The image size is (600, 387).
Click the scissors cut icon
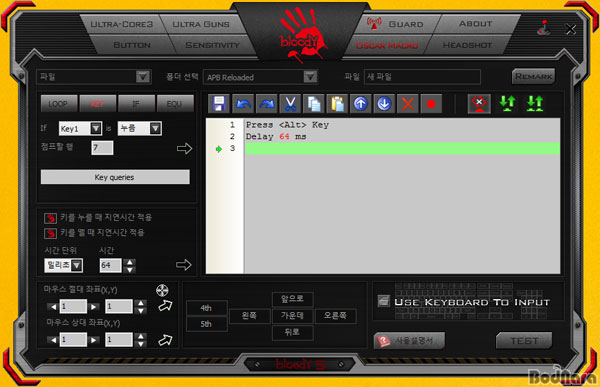click(x=290, y=104)
